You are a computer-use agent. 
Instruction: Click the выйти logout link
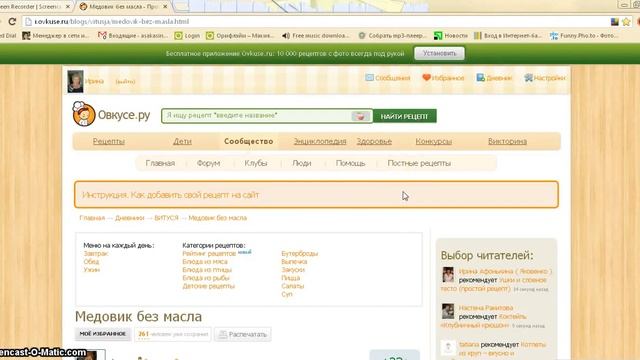click(x=125, y=82)
